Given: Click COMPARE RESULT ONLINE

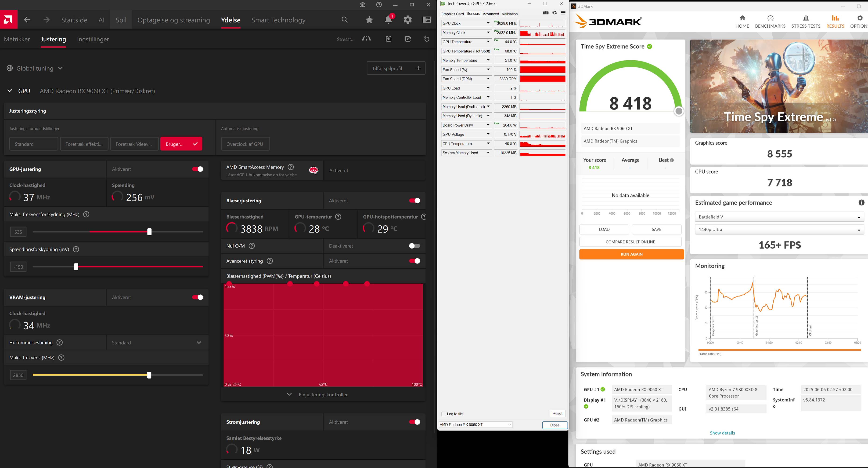Looking at the screenshot, I should (630, 242).
